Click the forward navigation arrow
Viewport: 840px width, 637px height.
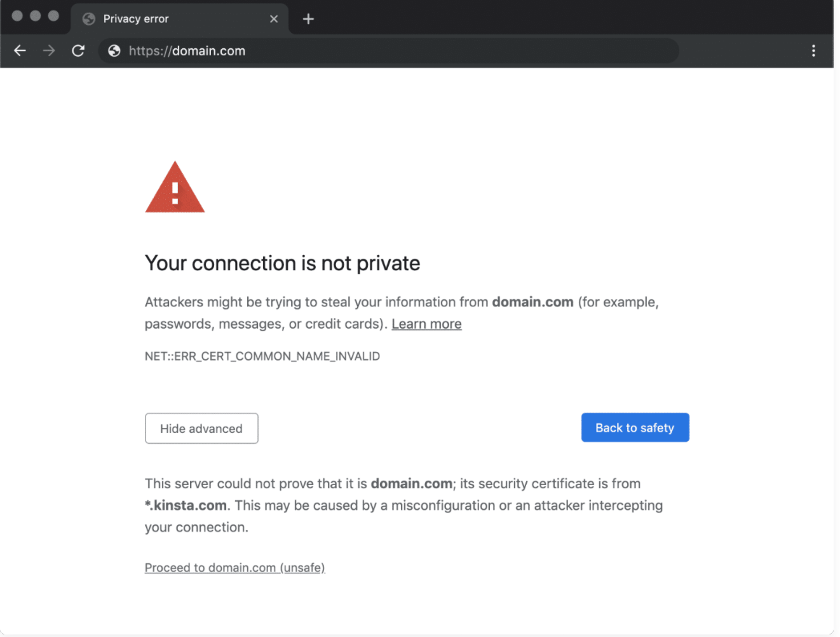click(49, 51)
